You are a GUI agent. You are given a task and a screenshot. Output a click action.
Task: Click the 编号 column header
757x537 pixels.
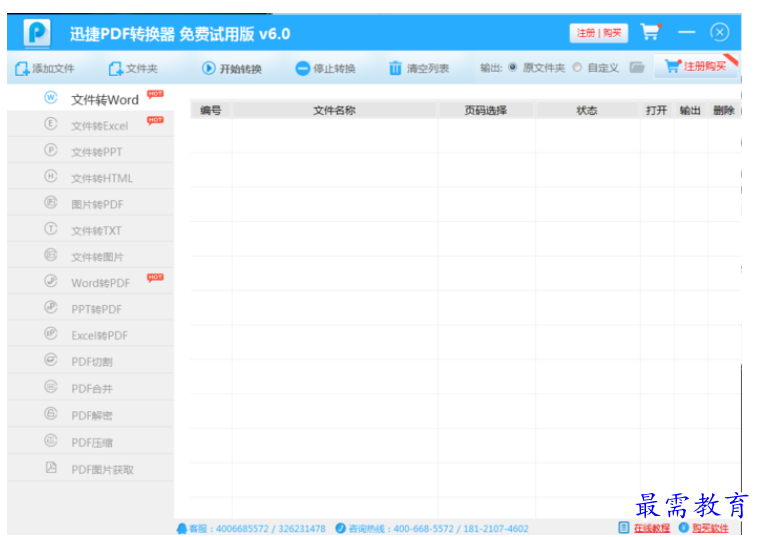tap(210, 110)
